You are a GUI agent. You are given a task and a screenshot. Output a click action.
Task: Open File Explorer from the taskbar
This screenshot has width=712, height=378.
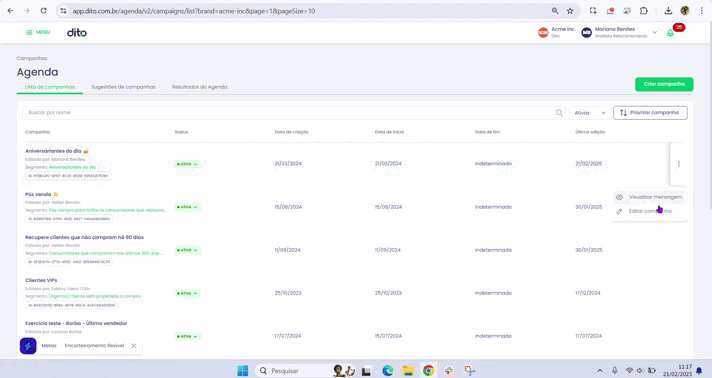tap(408, 371)
